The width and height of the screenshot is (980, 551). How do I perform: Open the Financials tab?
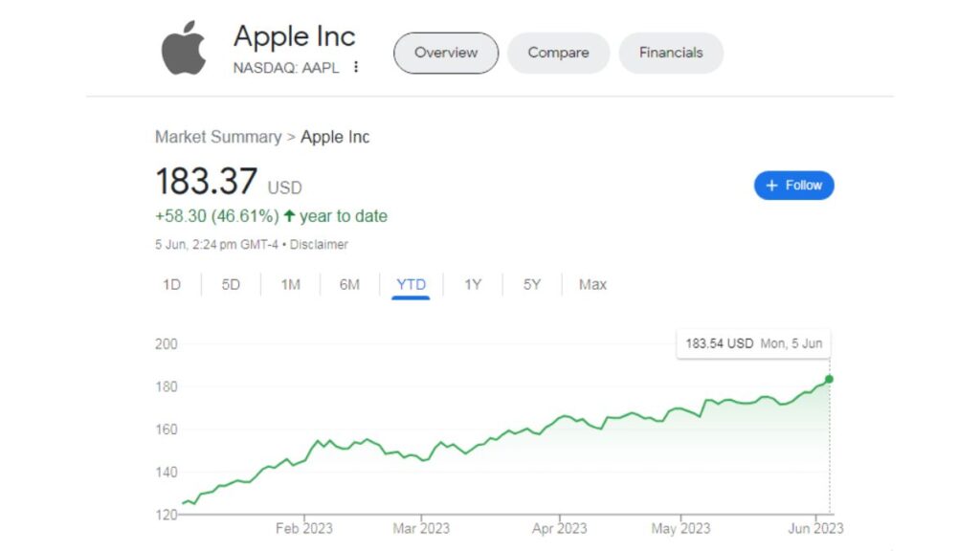[671, 54]
